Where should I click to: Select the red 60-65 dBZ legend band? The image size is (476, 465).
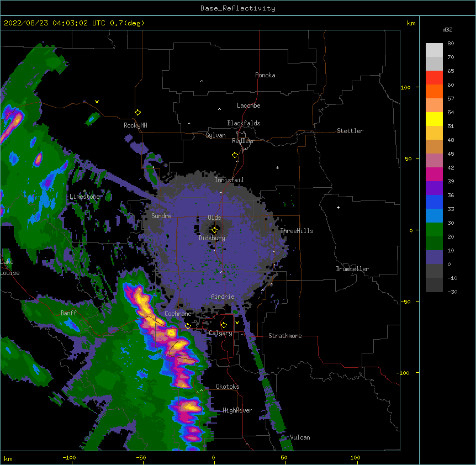coord(434,77)
